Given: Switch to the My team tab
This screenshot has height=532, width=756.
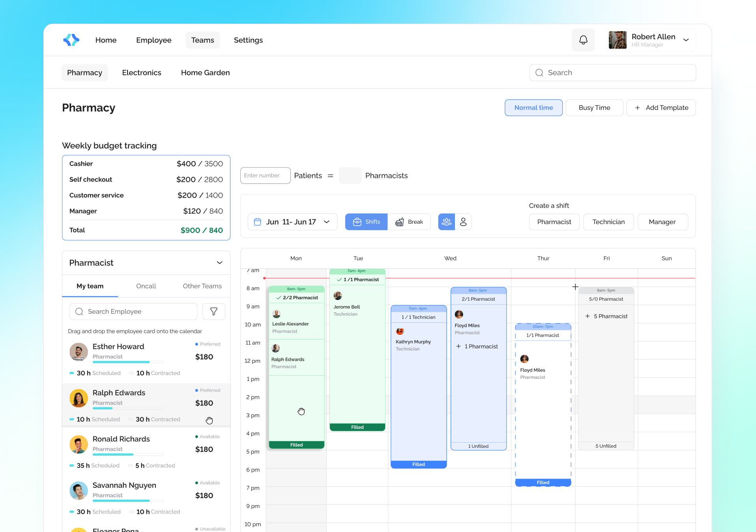Looking at the screenshot, I should [x=90, y=286].
